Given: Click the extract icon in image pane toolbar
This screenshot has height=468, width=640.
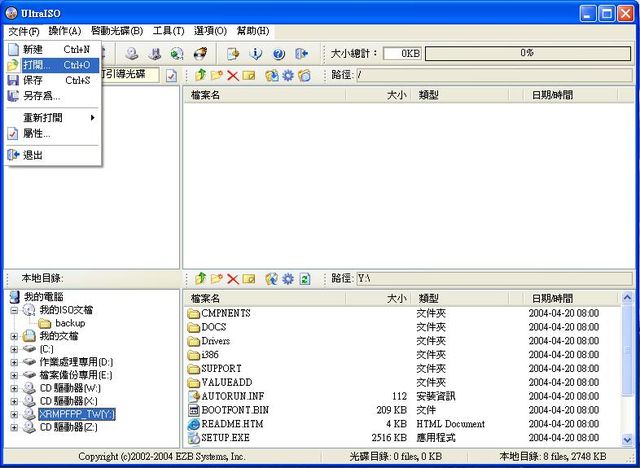Looking at the screenshot, I should coord(272,75).
